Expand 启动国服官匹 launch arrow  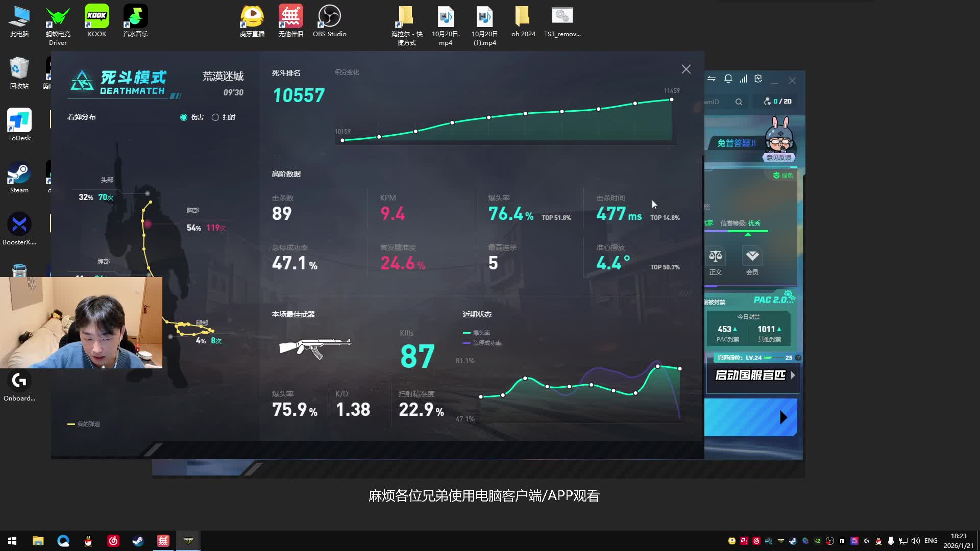click(793, 375)
